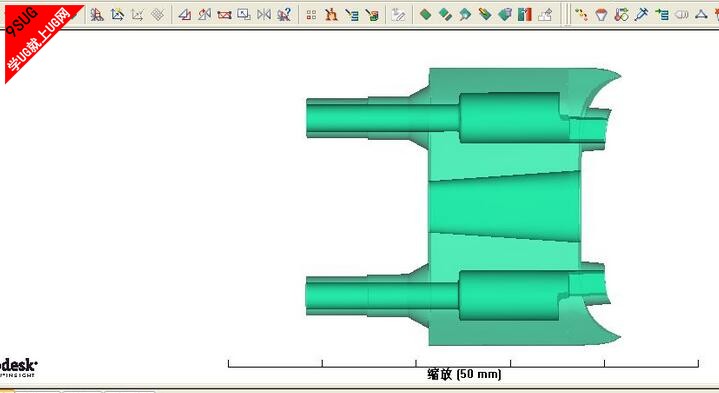Select the double green diamonds icon
Viewport: 719px width, 393px height.
pyautogui.click(x=445, y=15)
